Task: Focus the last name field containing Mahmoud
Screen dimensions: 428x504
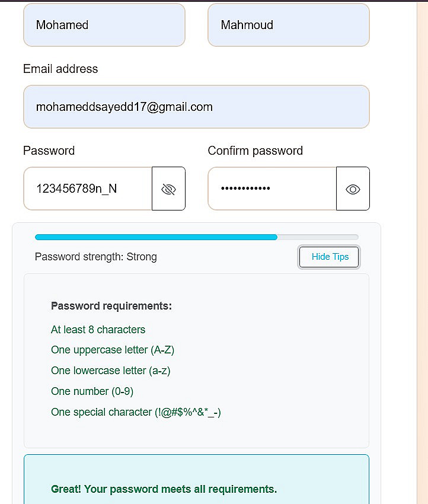Action: coord(288,25)
